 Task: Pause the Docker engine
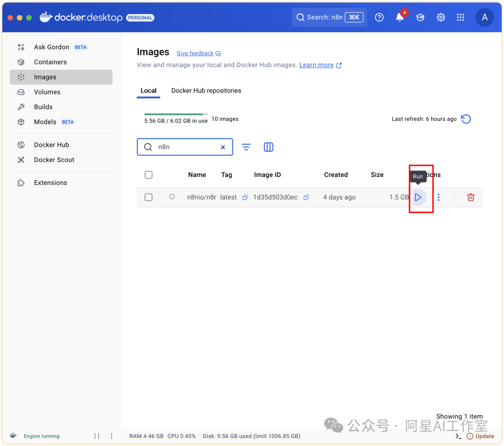coord(97,436)
